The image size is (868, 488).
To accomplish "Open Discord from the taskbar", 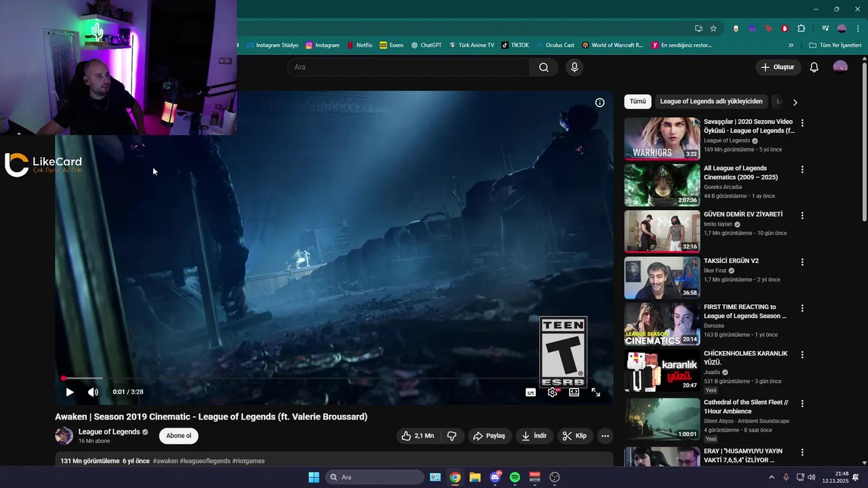I will [x=495, y=477].
